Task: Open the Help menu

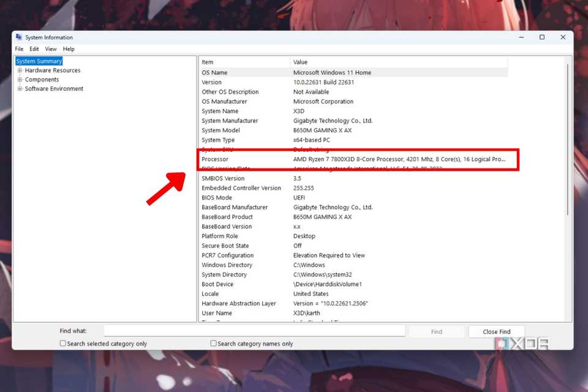Action: click(68, 48)
